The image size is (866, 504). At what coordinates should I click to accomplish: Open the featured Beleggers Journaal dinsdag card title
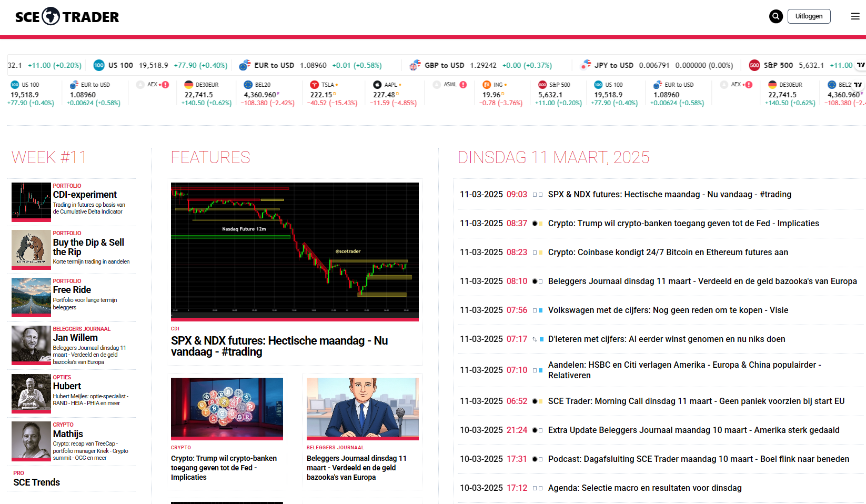coord(357,468)
